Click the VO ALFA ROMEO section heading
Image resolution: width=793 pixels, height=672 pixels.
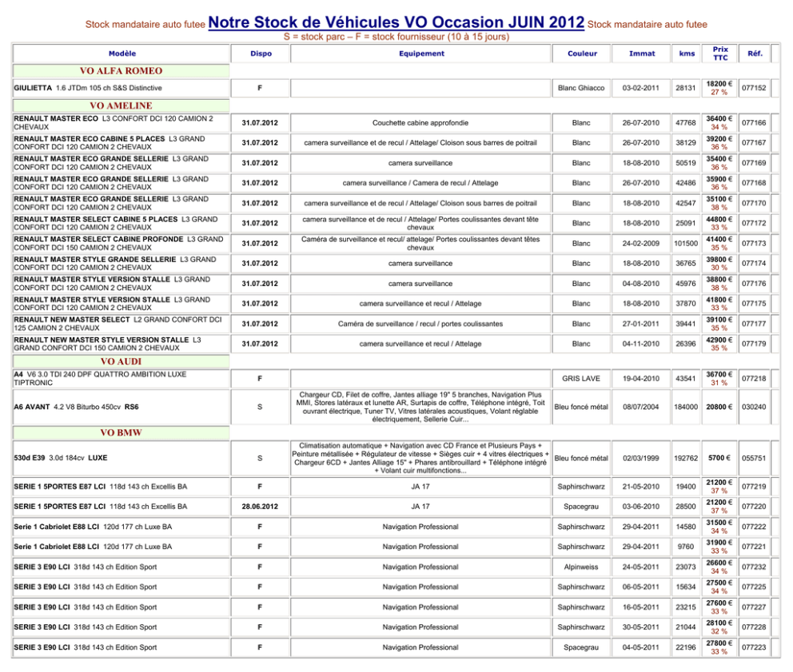tap(121, 71)
